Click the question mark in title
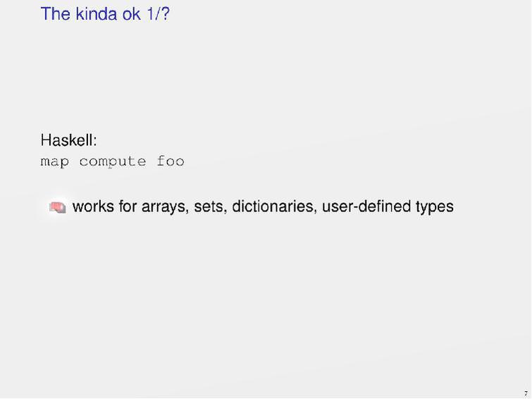The image size is (532, 399). point(166,13)
